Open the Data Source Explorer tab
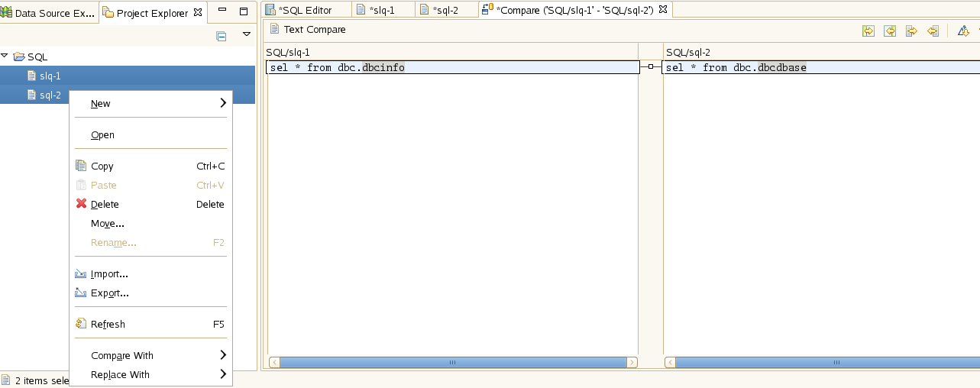 [50, 13]
